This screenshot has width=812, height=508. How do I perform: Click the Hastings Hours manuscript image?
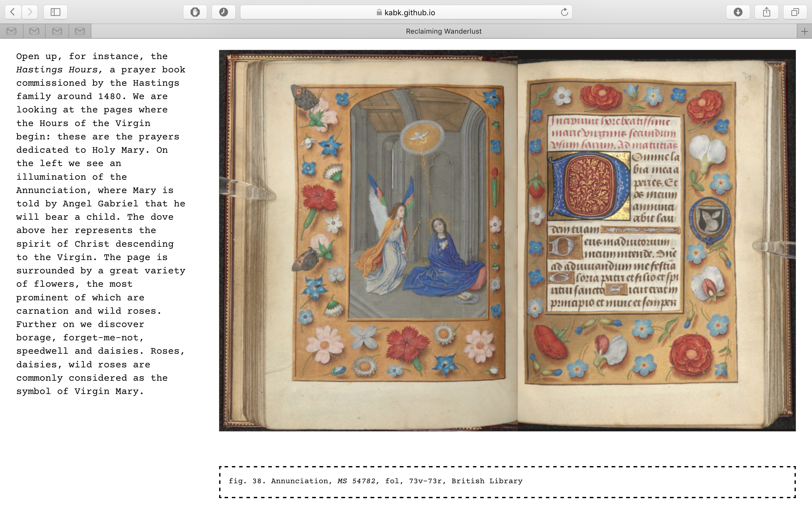tap(507, 241)
